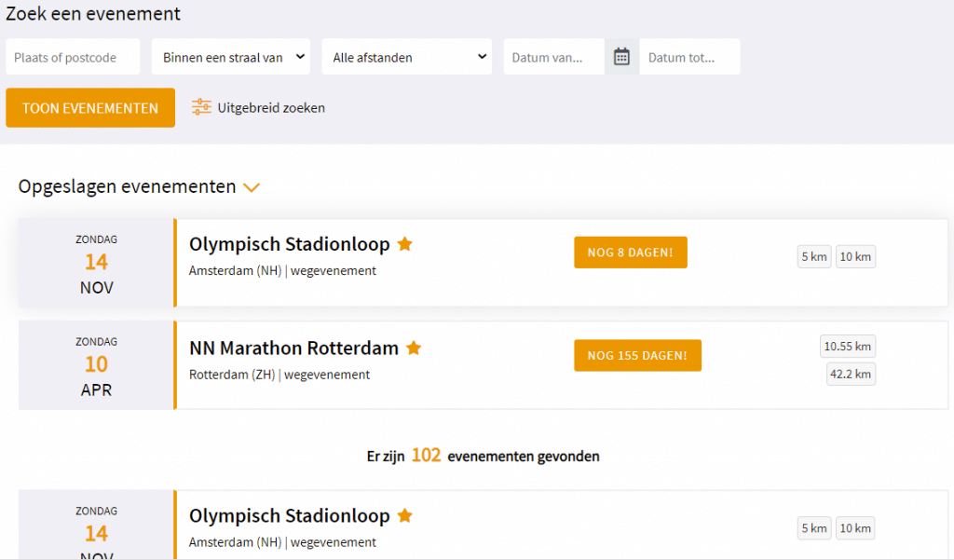
Task: Click the 10 APR date tile
Action: pos(96,365)
